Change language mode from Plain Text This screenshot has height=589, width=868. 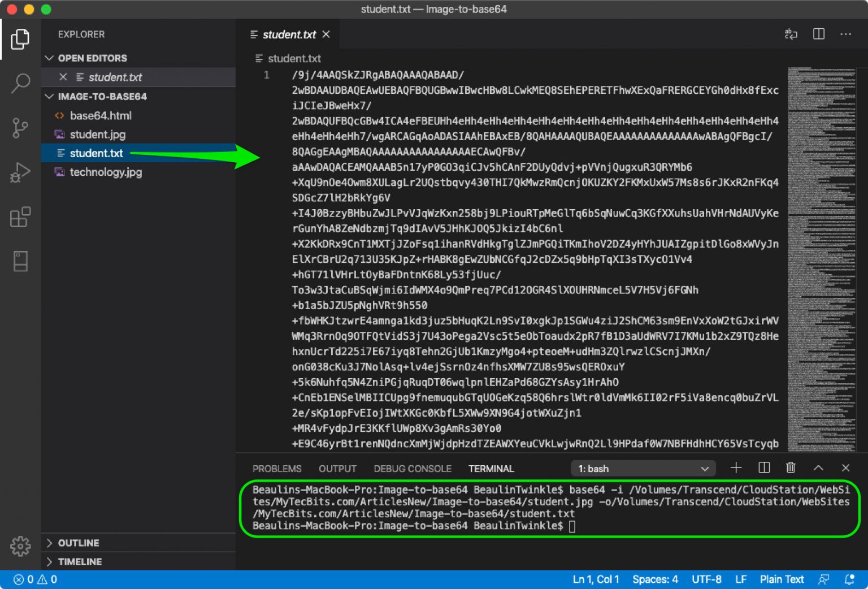pos(782,579)
